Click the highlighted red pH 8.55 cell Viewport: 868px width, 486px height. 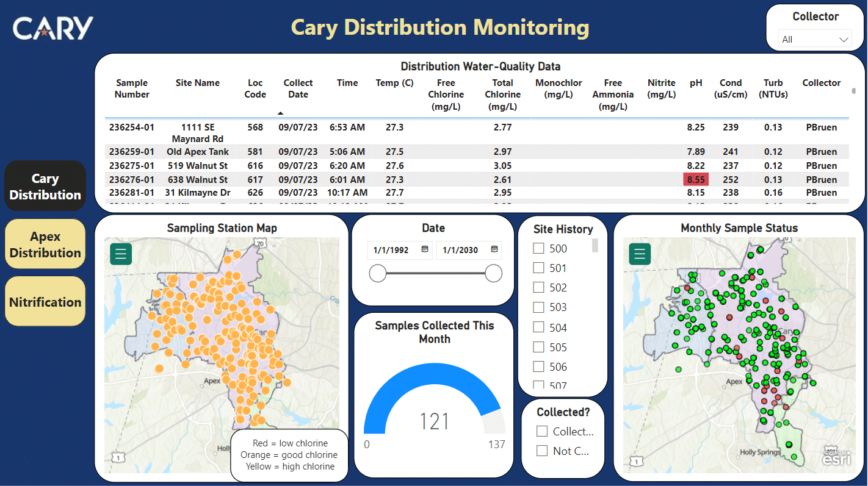tap(695, 179)
